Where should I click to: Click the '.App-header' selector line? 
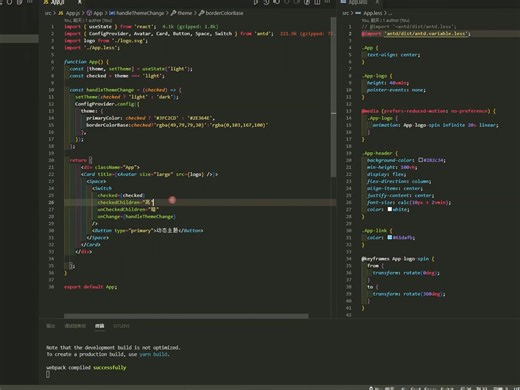pyautogui.click(x=380, y=153)
